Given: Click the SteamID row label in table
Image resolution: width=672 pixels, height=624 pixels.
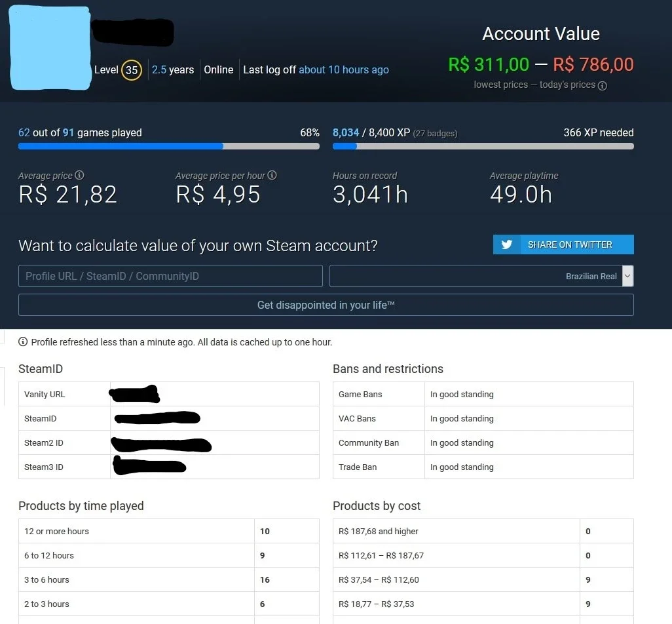Looking at the screenshot, I should [41, 419].
